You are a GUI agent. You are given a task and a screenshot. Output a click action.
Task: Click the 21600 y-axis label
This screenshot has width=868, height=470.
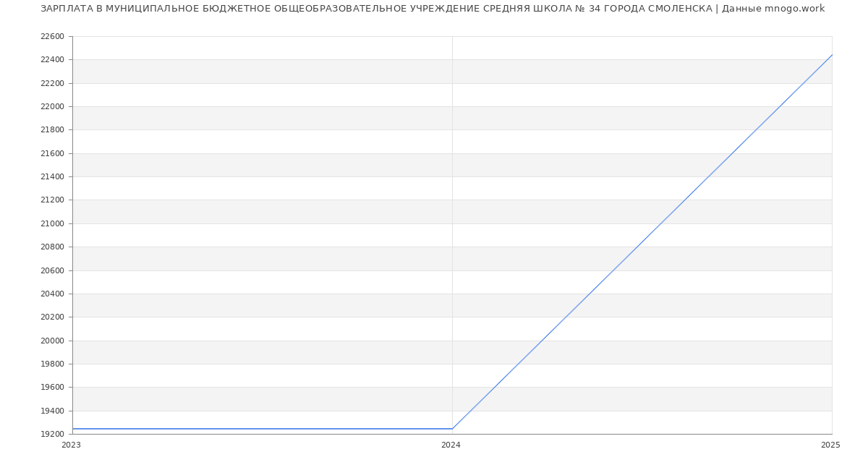52,153
